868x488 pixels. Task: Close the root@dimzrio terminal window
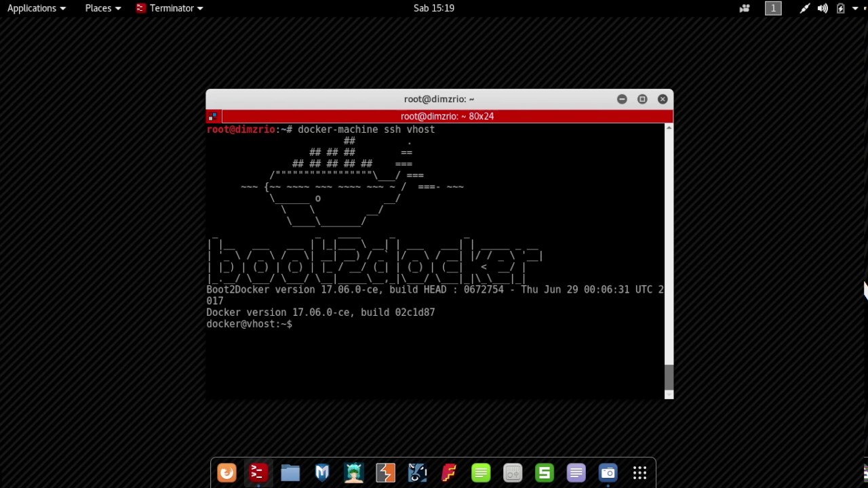pos(663,99)
